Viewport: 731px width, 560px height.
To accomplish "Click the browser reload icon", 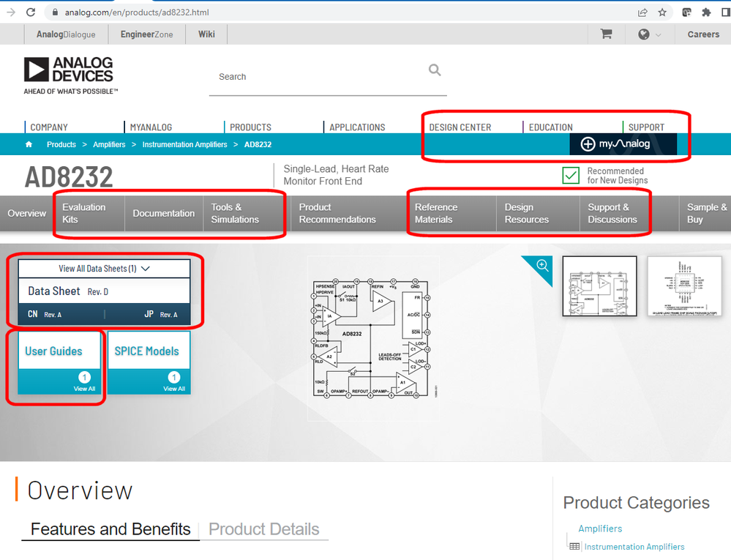I will [x=31, y=12].
